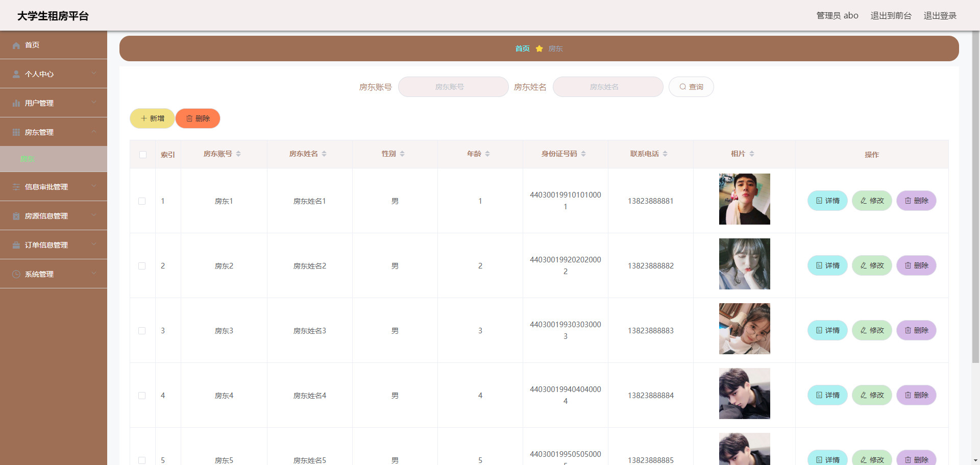Click 修改 button for 房东4 row
Image resolution: width=980 pixels, height=465 pixels.
click(872, 395)
